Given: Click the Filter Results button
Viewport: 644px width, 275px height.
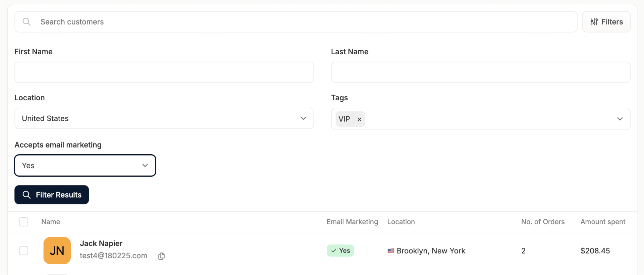Looking at the screenshot, I should coord(52,195).
